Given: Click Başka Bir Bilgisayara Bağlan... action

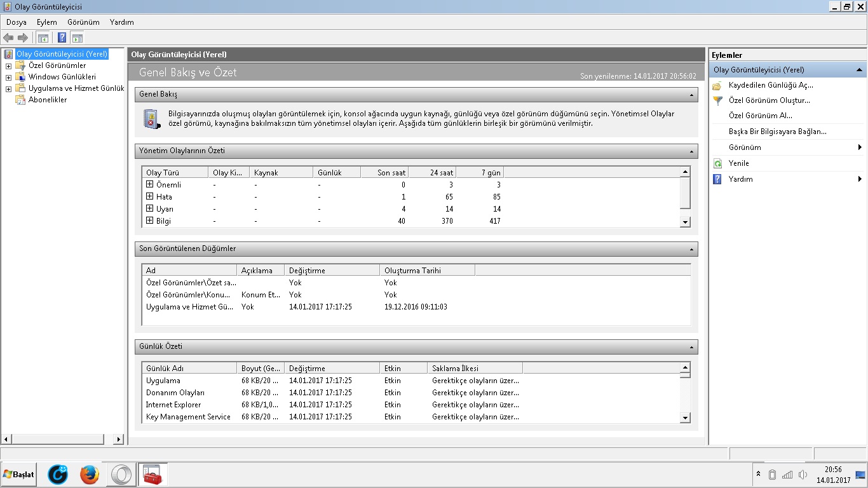Looking at the screenshot, I should [x=778, y=132].
